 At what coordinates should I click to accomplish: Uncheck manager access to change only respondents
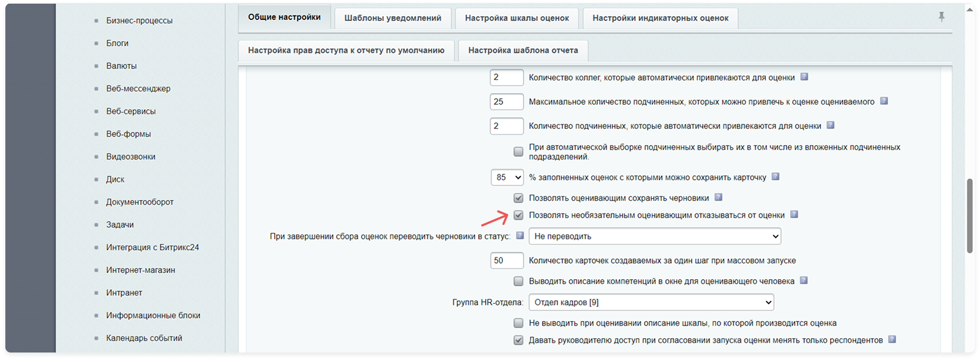pyautogui.click(x=518, y=340)
